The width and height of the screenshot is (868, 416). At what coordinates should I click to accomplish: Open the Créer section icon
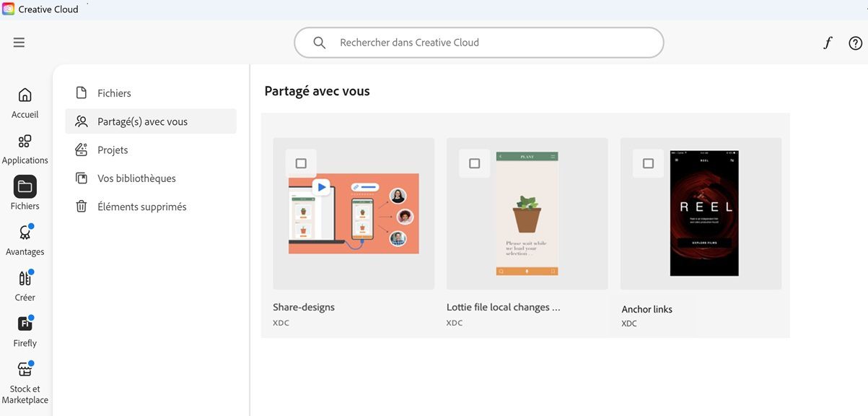click(25, 278)
